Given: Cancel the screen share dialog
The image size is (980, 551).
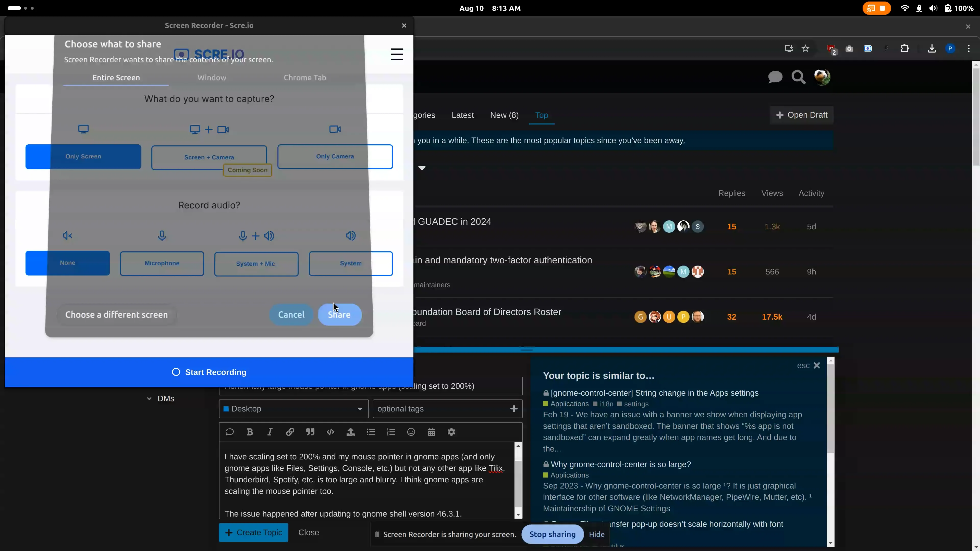Looking at the screenshot, I should [x=291, y=315].
